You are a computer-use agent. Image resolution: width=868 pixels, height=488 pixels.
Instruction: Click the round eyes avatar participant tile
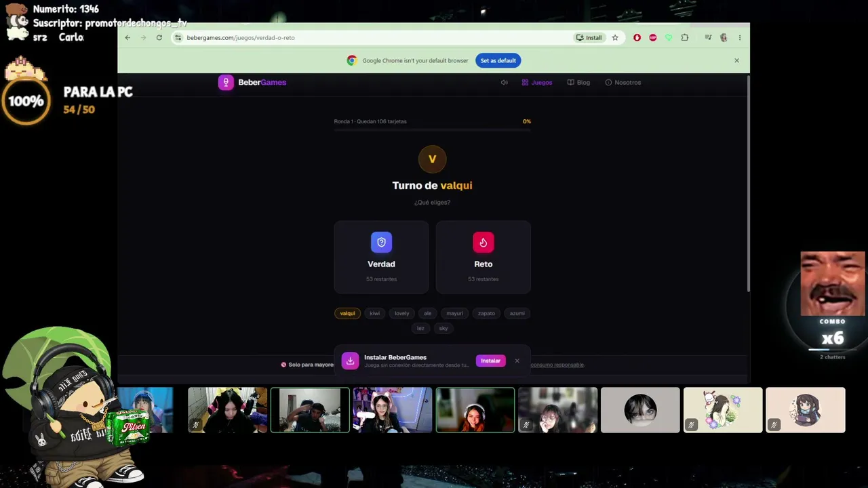tap(640, 410)
